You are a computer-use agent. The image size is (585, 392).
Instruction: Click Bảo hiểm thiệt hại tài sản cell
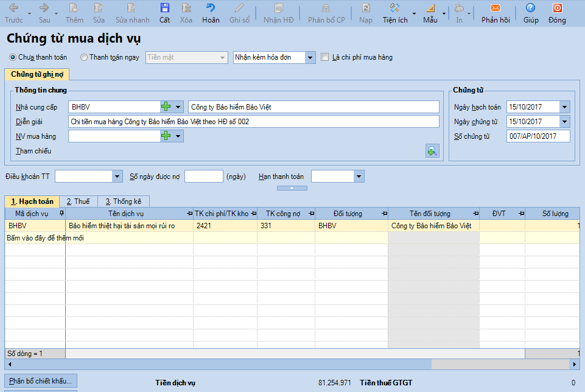coord(129,226)
